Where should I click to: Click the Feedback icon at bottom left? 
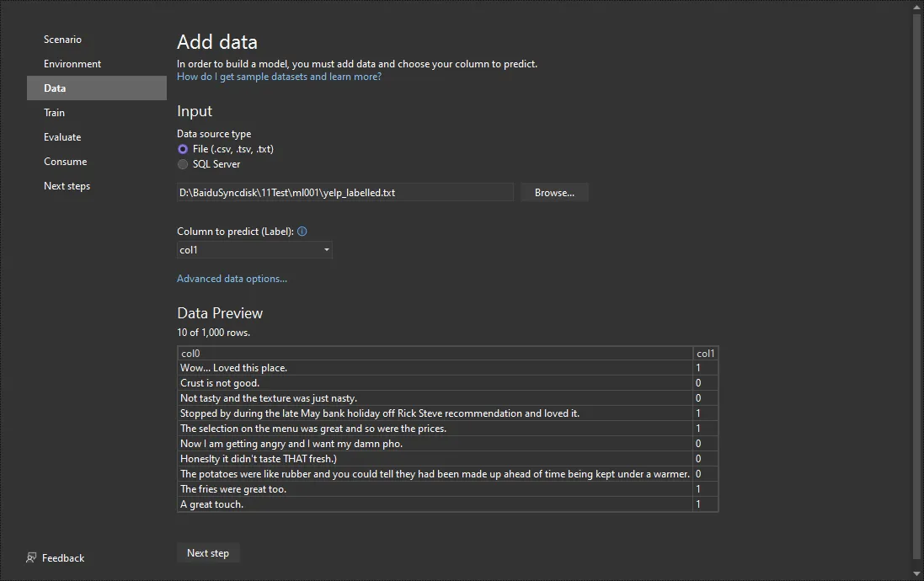(x=31, y=557)
